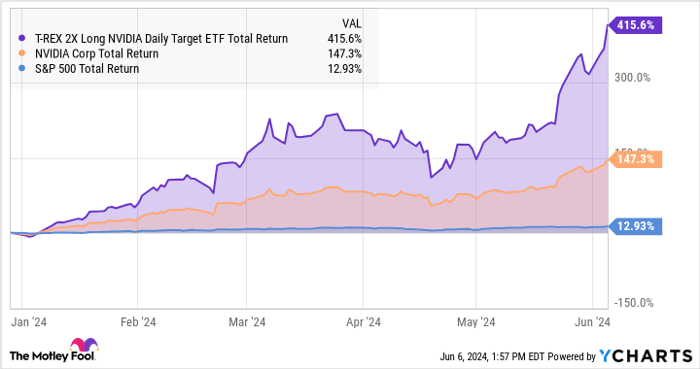Click the -150.0% y-axis label
Image resolution: width=700 pixels, height=369 pixels.
(634, 303)
